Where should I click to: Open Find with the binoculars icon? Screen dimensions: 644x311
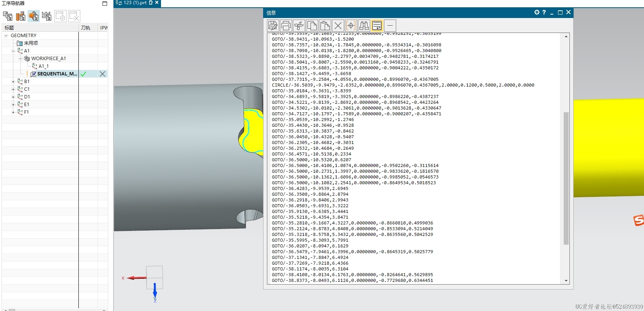(x=364, y=26)
